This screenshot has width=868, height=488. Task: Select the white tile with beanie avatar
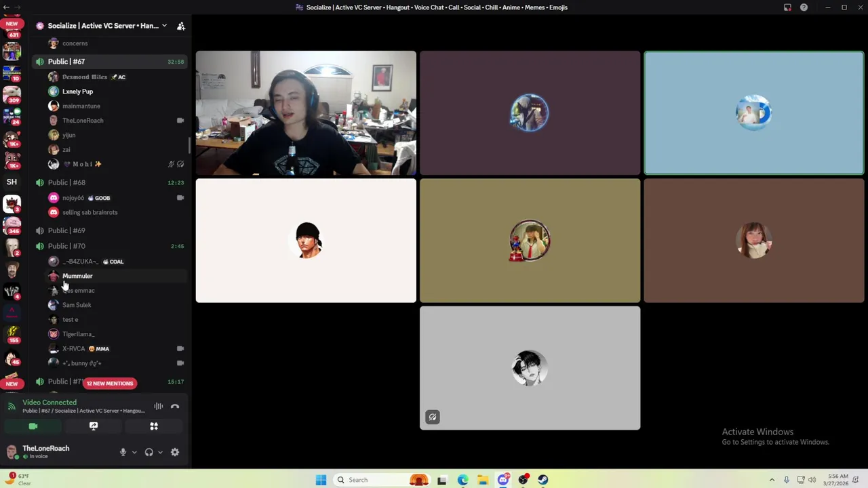click(306, 241)
